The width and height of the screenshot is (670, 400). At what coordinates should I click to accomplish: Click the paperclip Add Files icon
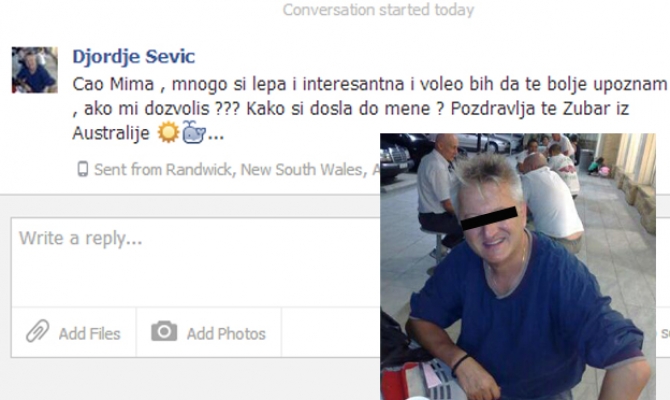(38, 331)
